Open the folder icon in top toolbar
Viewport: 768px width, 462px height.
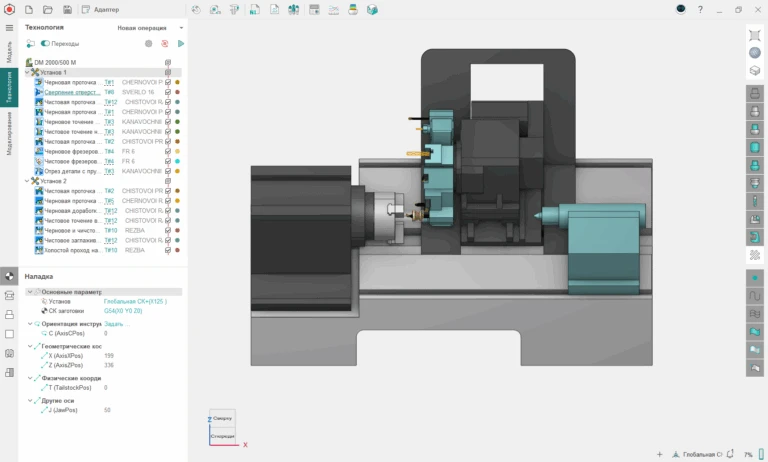click(48, 9)
